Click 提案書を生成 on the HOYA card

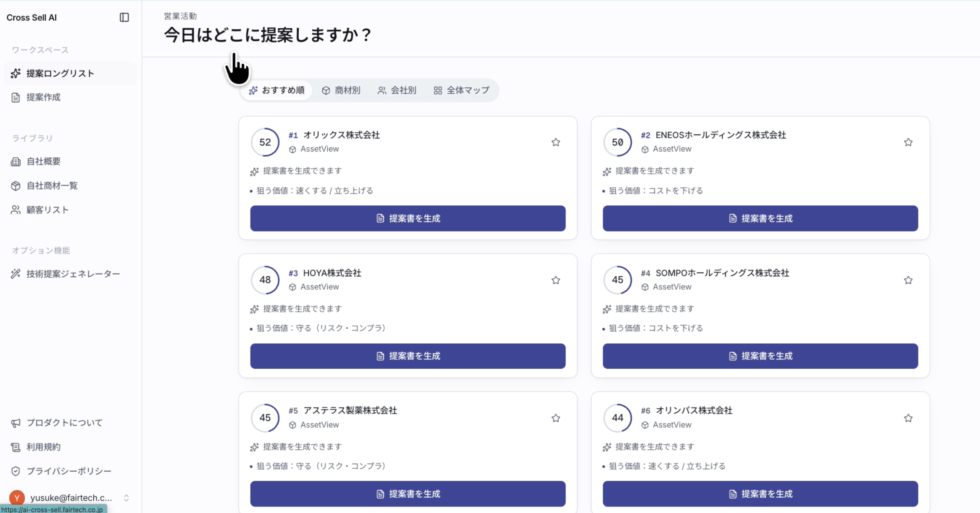408,356
